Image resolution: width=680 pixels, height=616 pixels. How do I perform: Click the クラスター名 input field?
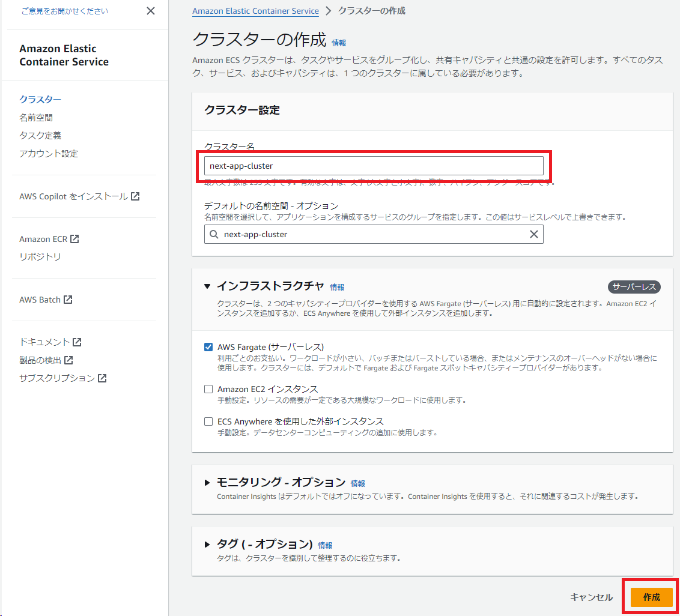pos(374,166)
